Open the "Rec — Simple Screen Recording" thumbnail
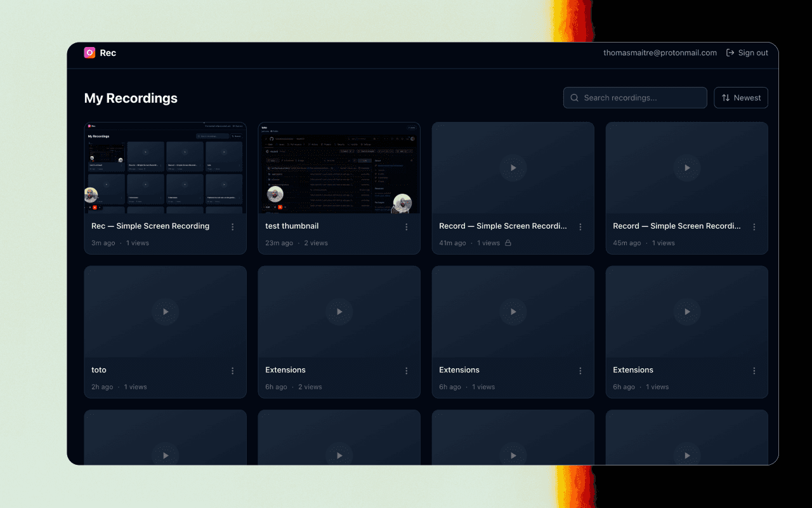Screen dimensions: 812x508 click(x=165, y=168)
